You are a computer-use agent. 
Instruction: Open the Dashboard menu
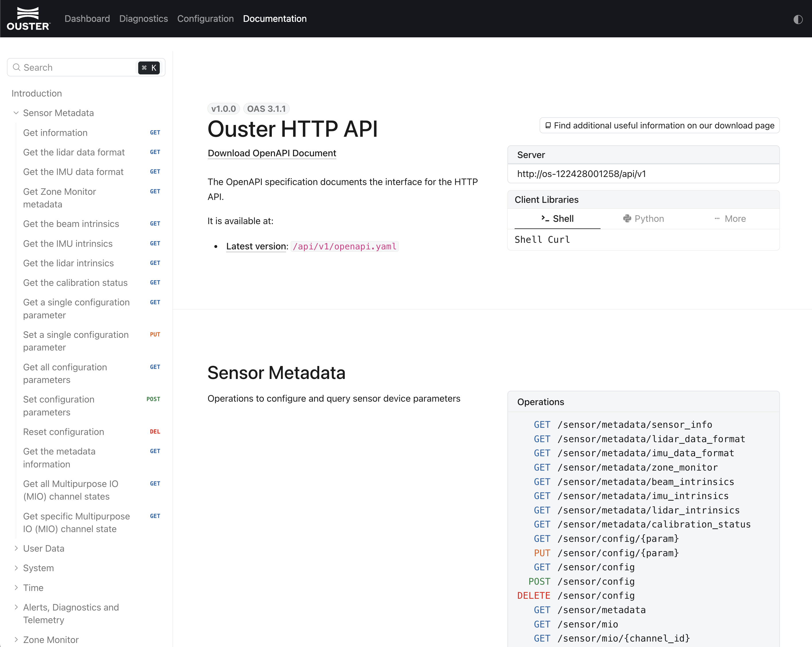(x=87, y=19)
